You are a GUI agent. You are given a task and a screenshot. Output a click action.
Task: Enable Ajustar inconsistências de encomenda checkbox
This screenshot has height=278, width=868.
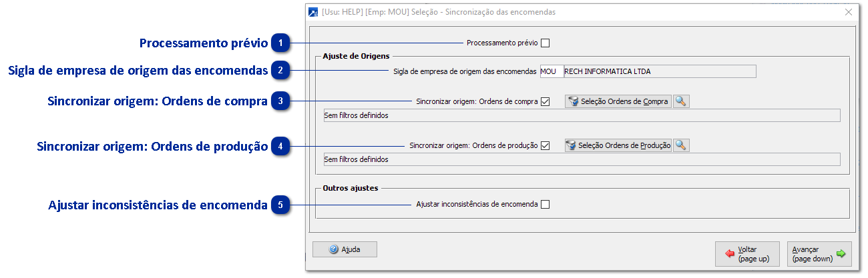(545, 205)
